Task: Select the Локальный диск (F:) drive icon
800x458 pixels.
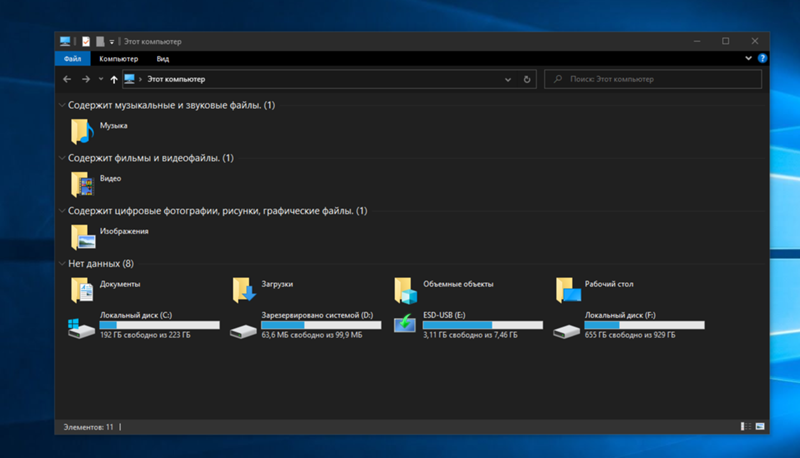Action: 566,332
